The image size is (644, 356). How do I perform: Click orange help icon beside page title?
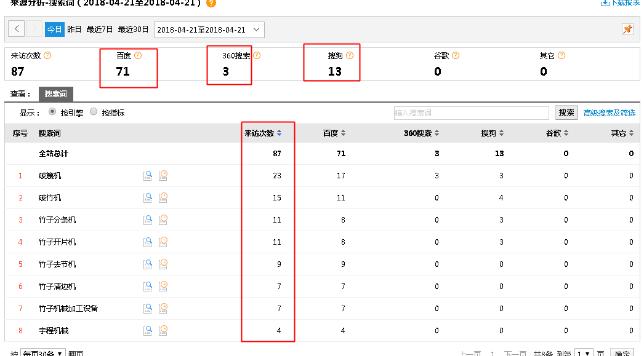pyautogui.click(x=211, y=3)
